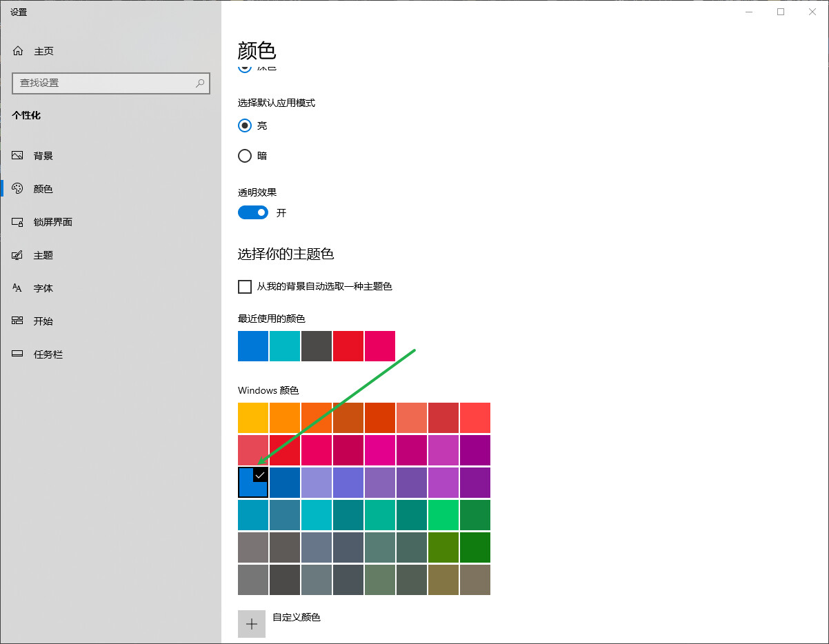Open the 开始 tiles icon
Image resolution: width=829 pixels, height=644 pixels.
tap(18, 321)
